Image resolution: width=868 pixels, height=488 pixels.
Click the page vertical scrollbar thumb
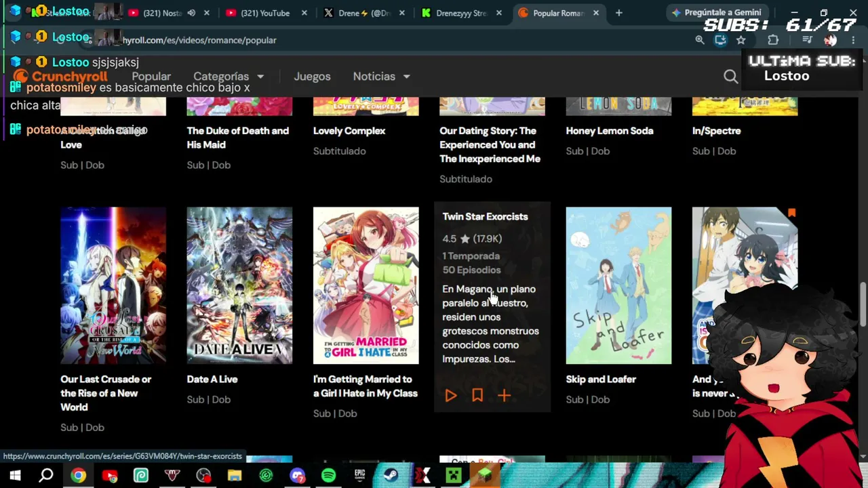863,303
